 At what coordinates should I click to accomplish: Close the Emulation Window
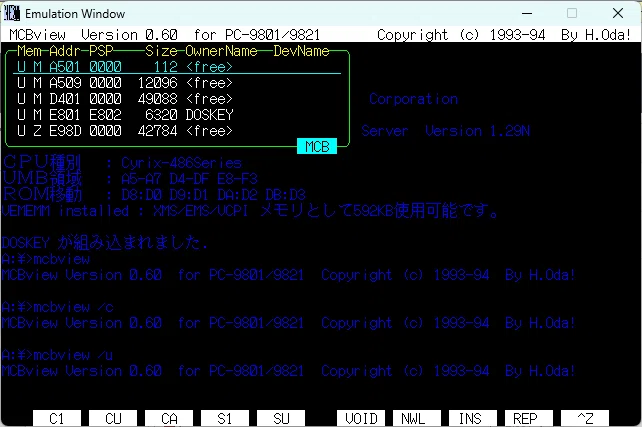(618, 14)
